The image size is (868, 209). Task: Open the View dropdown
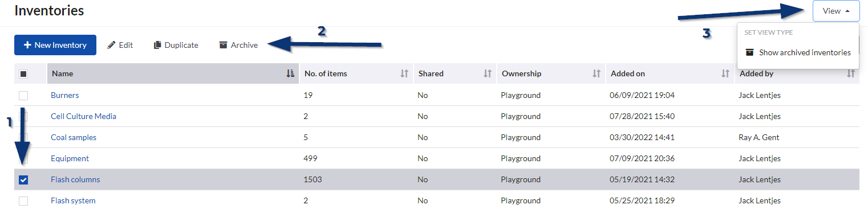click(836, 11)
